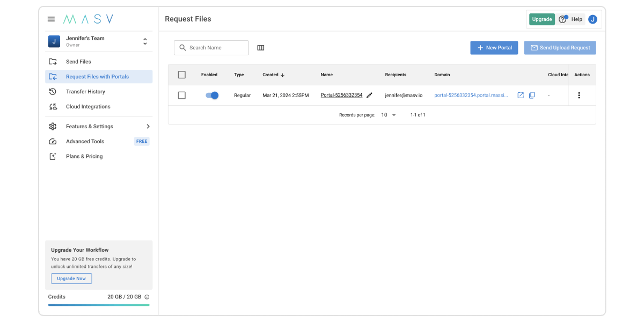Click the New Portal button
The image size is (644, 322).
pos(494,48)
